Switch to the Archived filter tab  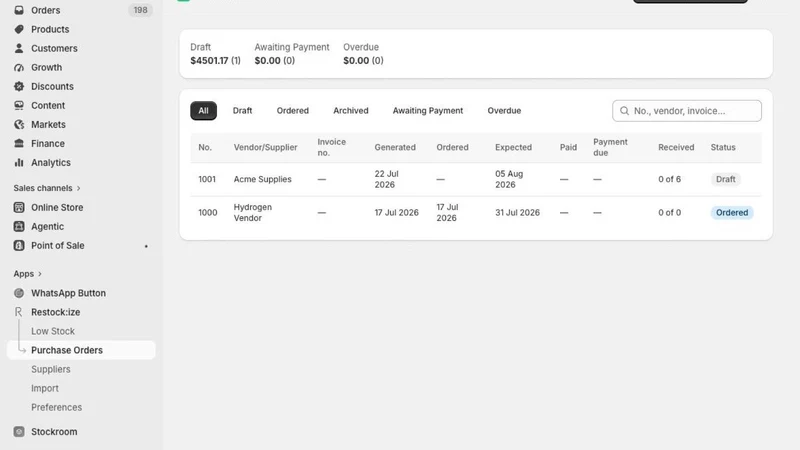[351, 111]
